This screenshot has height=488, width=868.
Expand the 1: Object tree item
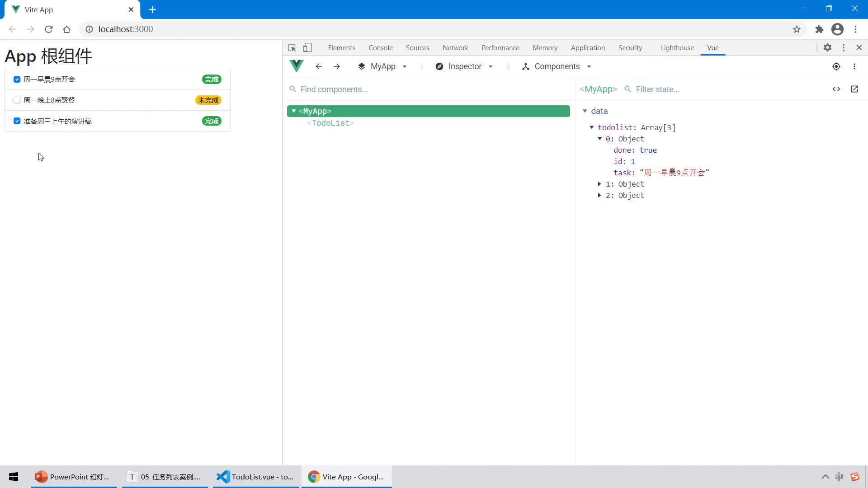pyautogui.click(x=600, y=184)
